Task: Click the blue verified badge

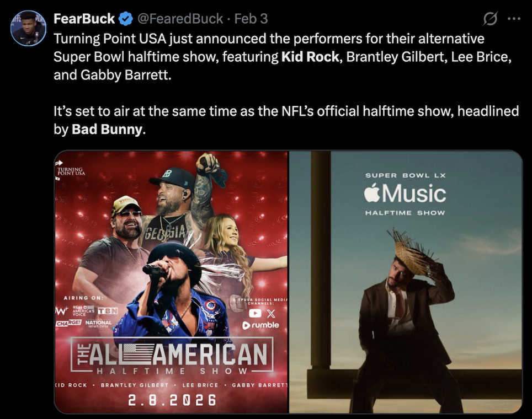Action: pos(126,19)
